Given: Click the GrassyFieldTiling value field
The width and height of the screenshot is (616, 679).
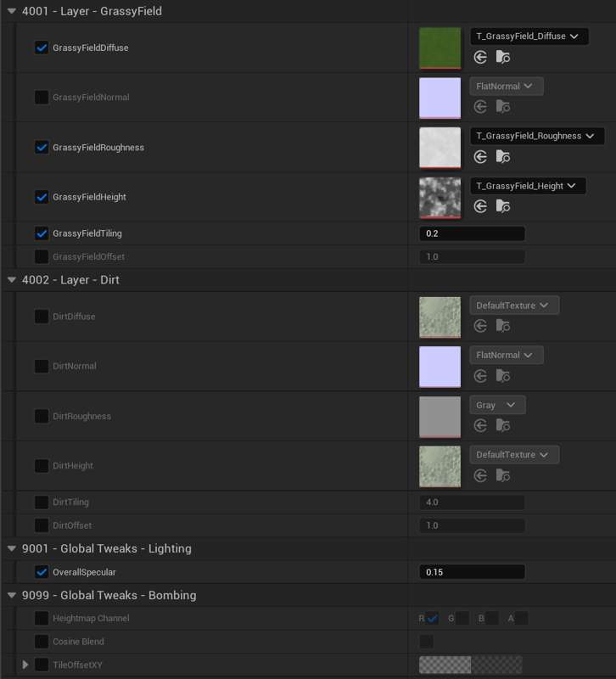Looking at the screenshot, I should click(472, 233).
